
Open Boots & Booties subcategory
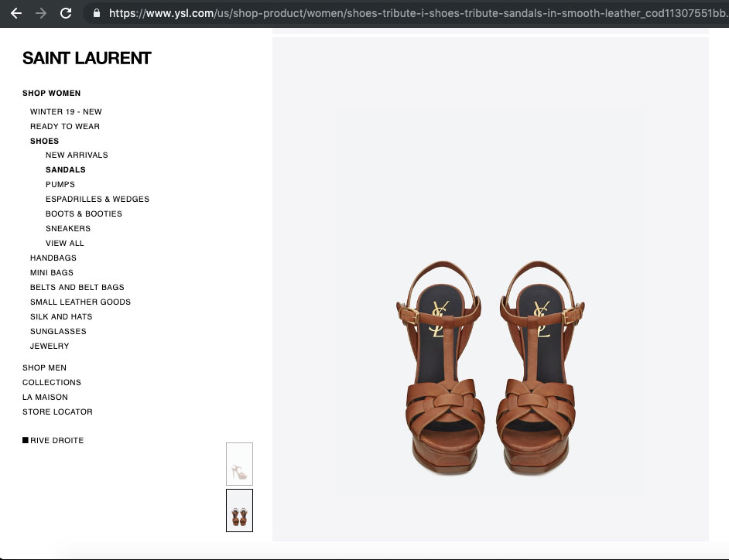coord(84,214)
